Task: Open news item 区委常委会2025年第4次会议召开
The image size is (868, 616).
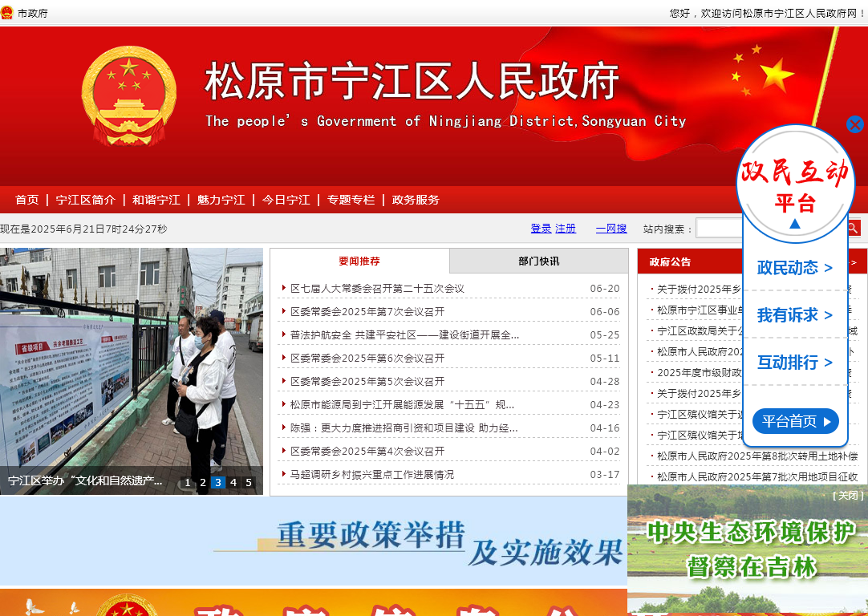Action: pyautogui.click(x=367, y=451)
